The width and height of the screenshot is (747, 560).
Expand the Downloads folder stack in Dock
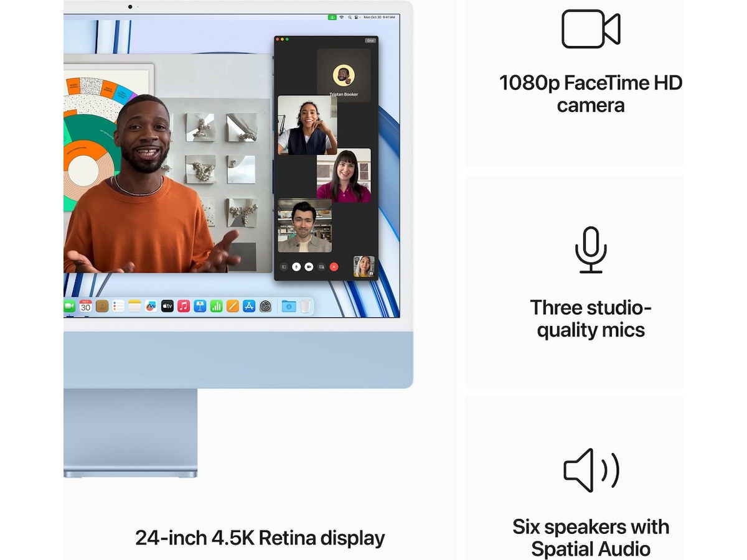pyautogui.click(x=288, y=306)
